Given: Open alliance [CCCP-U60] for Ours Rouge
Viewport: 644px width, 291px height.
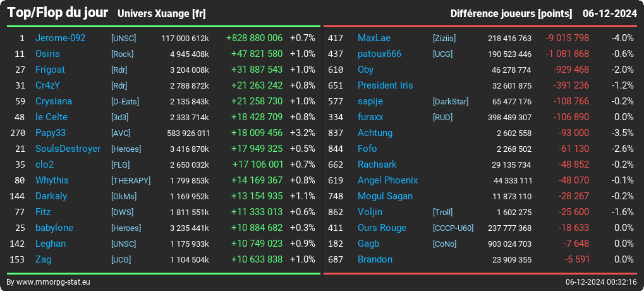Looking at the screenshot, I should (453, 228).
